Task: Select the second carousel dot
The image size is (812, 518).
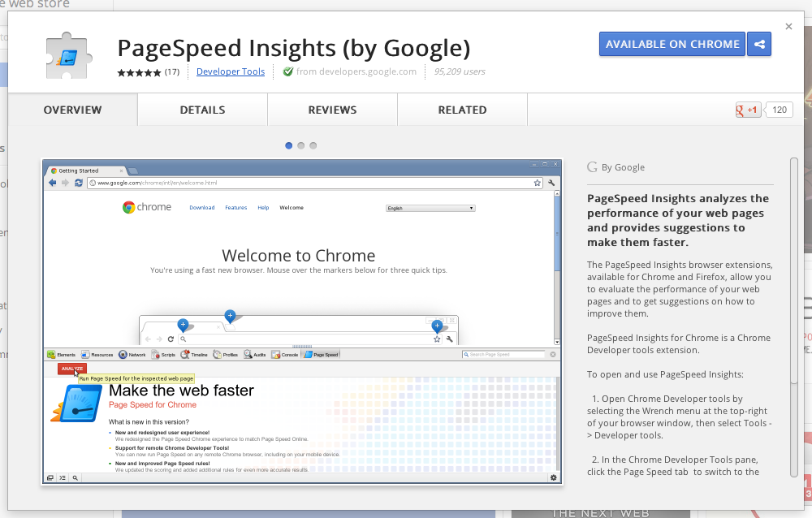Action: click(x=301, y=146)
